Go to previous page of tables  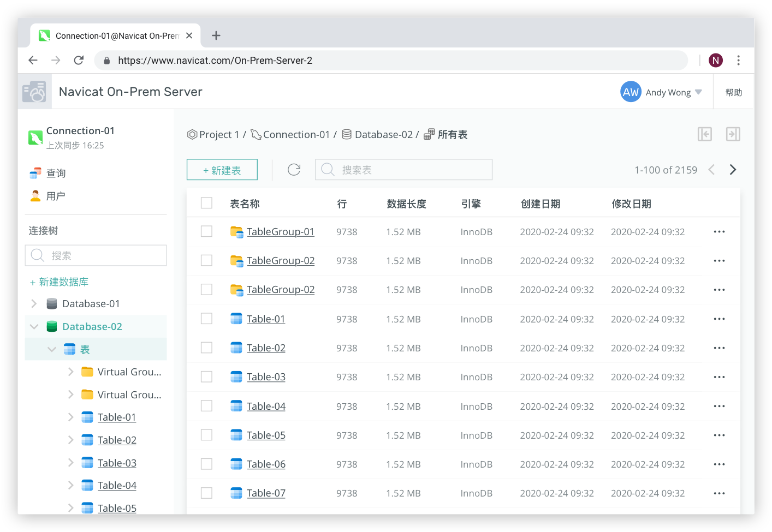(711, 170)
